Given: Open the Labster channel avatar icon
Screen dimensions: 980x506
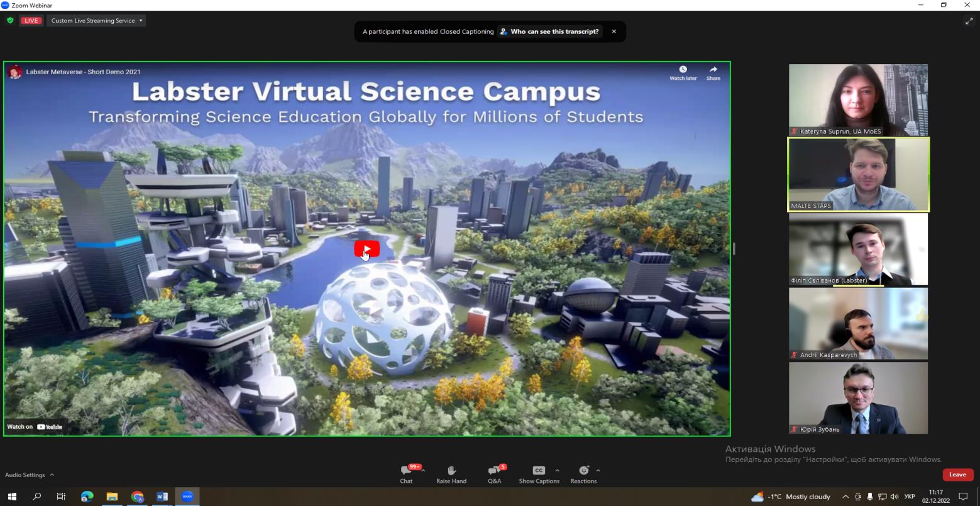Looking at the screenshot, I should coord(14,72).
